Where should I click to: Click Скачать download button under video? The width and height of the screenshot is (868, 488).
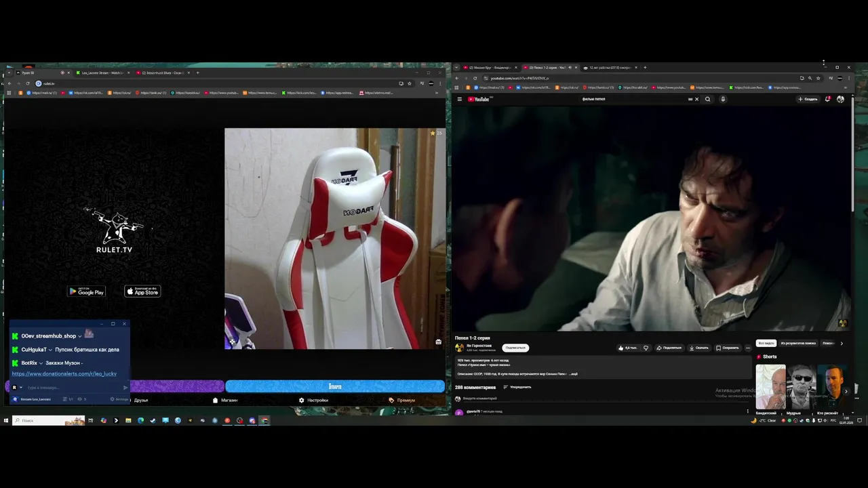699,348
